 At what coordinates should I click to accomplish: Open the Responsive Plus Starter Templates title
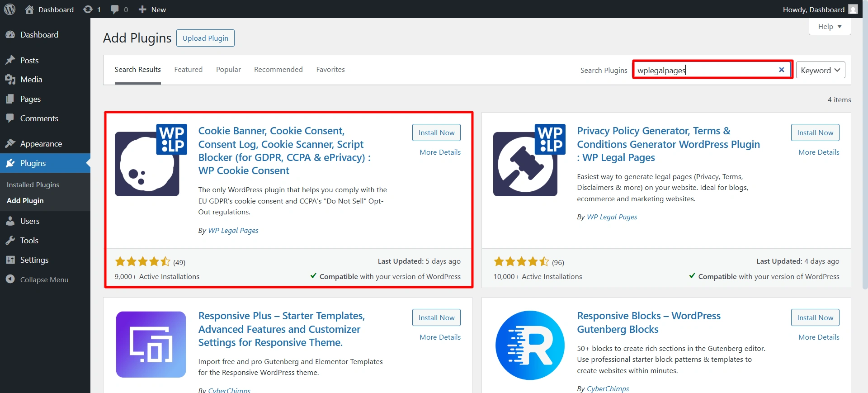tap(281, 329)
